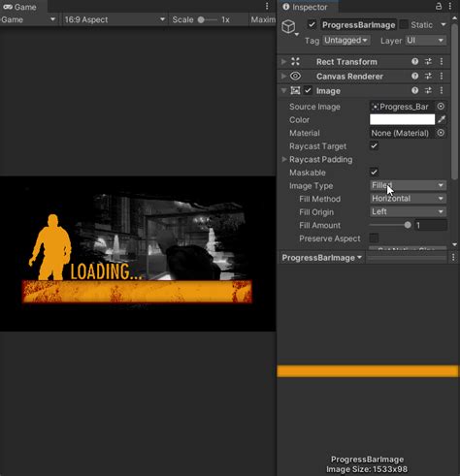Viewport: 460px width, 476px height.
Task: Enable the Preserve Aspect checkbox
Action: coord(374,238)
